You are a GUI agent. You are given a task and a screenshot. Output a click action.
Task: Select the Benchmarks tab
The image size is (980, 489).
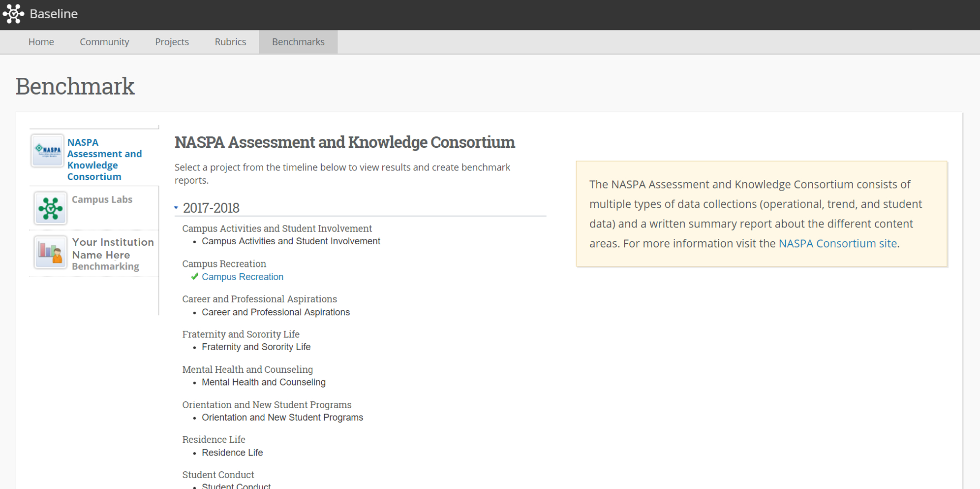click(x=298, y=42)
